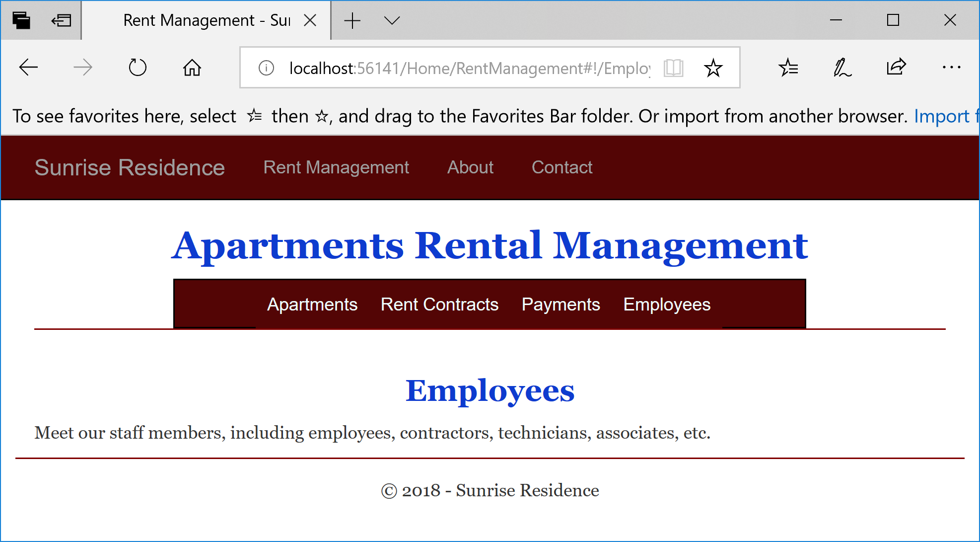The width and height of the screenshot is (980, 542).
Task: Close the Rent Management tab
Action: (x=310, y=20)
